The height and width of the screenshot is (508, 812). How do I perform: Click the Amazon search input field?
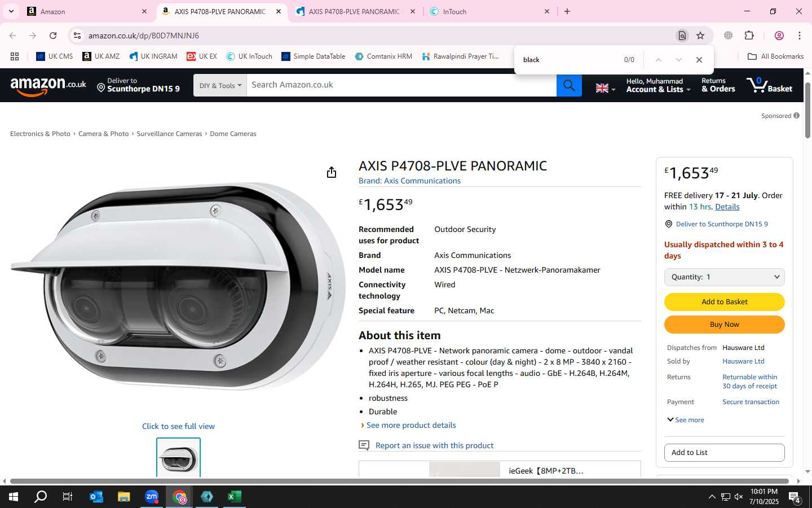point(401,85)
